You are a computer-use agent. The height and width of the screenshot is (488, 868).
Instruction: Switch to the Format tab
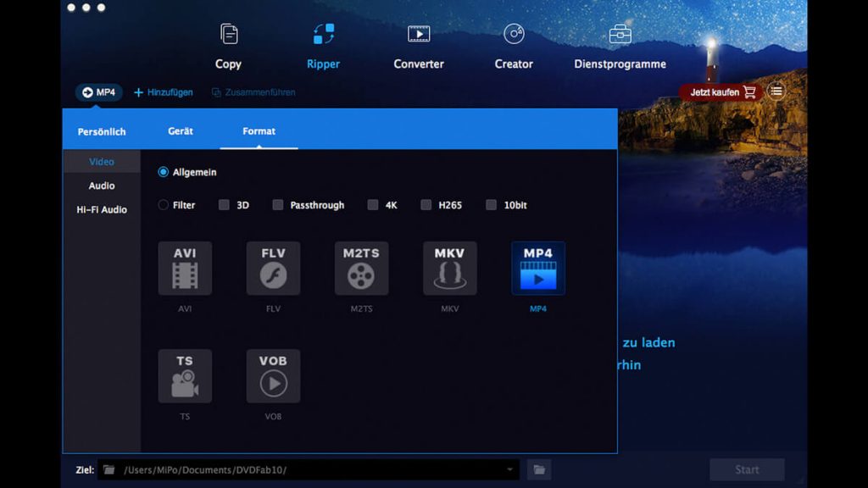coord(259,131)
